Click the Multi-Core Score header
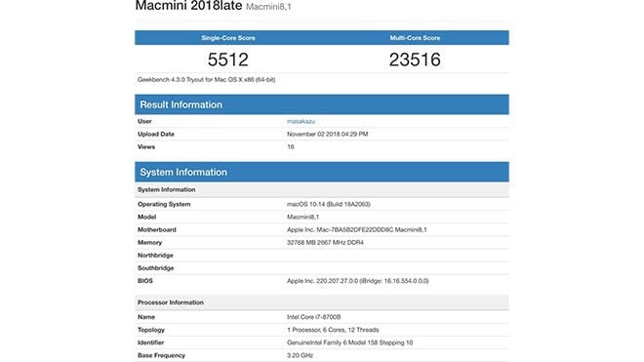This screenshot has width=644, height=362. pyautogui.click(x=415, y=38)
